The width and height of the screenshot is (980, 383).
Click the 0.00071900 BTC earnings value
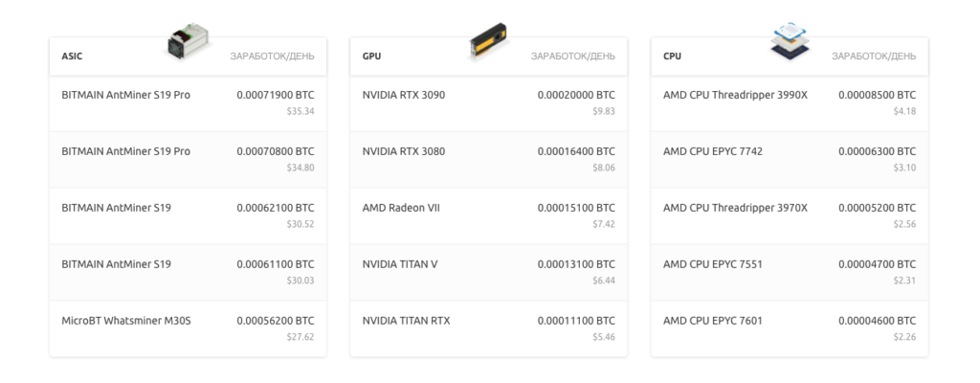276,96
